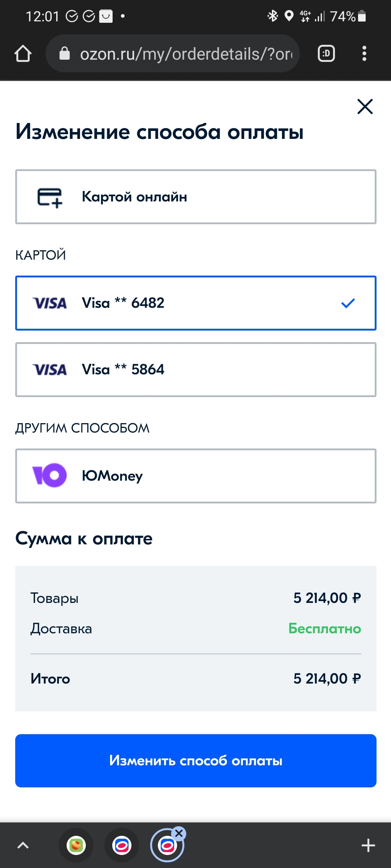This screenshot has width=391, height=868.
Task: Expand the tab group strip chevron
Action: [x=23, y=845]
